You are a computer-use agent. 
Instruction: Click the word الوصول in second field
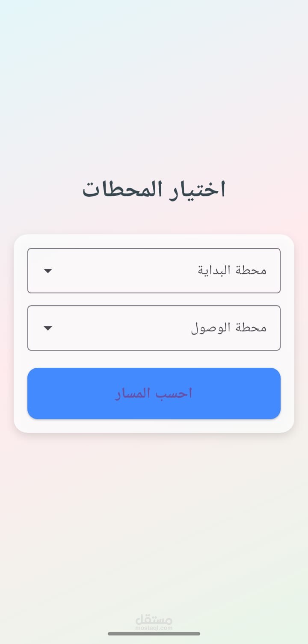tap(210, 328)
